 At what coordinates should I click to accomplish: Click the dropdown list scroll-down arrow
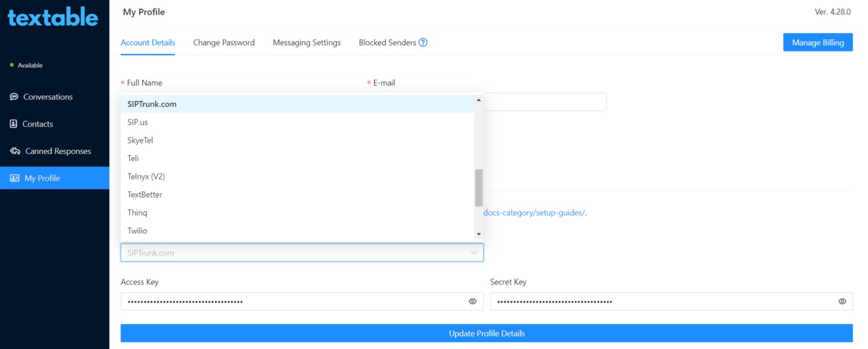point(479,234)
